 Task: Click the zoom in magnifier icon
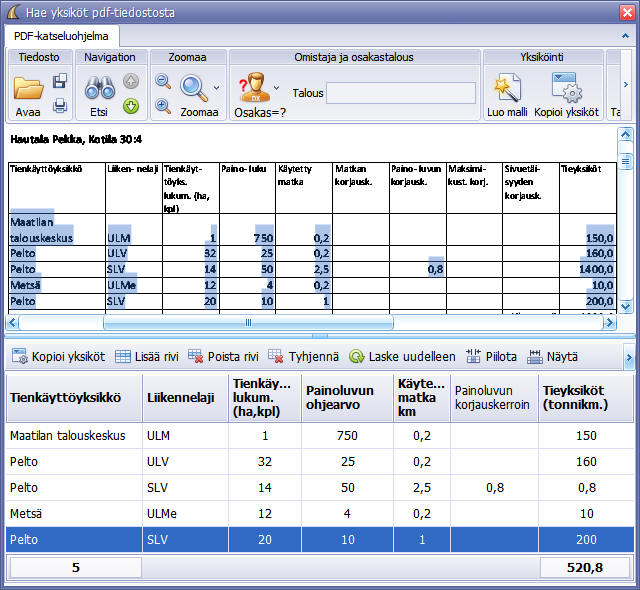(x=163, y=105)
